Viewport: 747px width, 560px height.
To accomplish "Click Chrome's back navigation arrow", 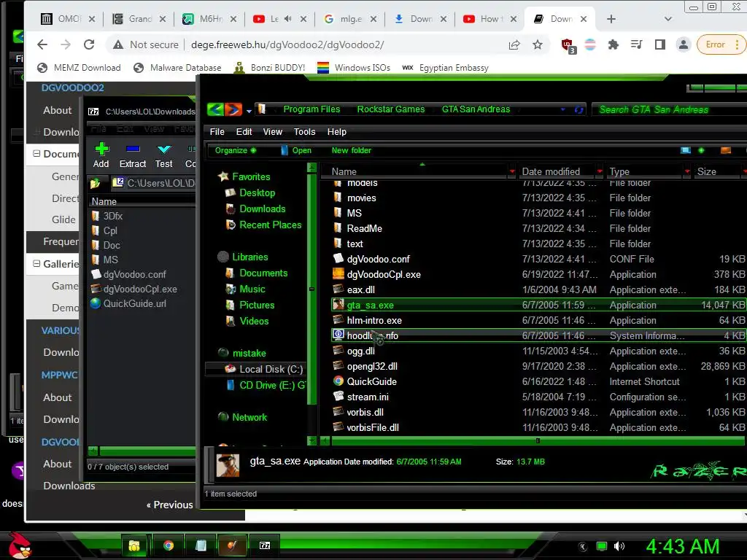I will tap(42, 44).
